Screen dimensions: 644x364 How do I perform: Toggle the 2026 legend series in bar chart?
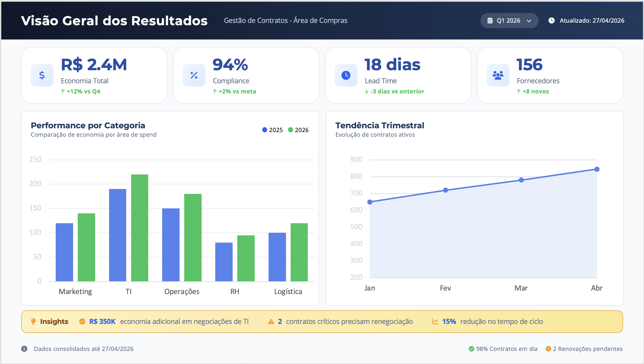(298, 130)
